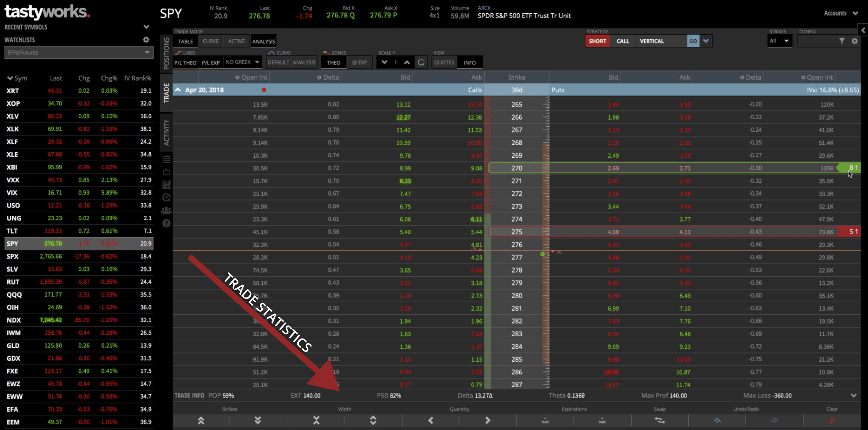Open the POSITIONS side tab

point(166,53)
